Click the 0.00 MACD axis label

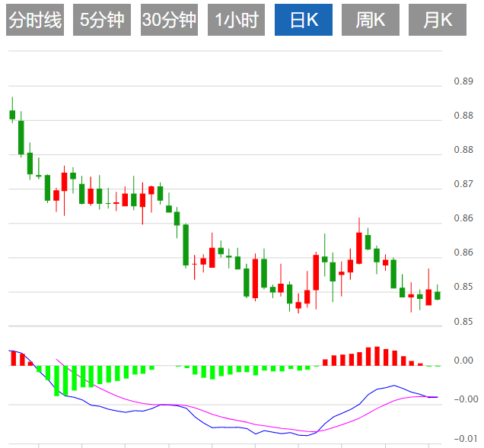[463, 361]
